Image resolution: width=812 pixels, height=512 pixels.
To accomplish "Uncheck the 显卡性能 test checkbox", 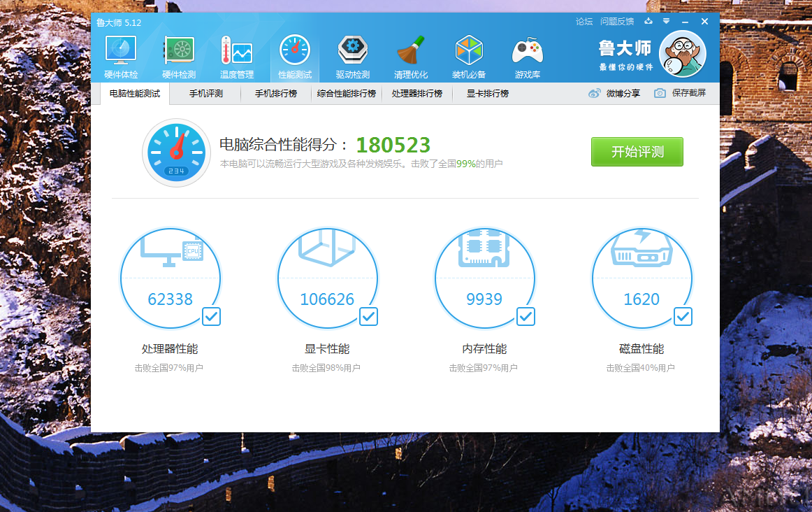I will (369, 316).
